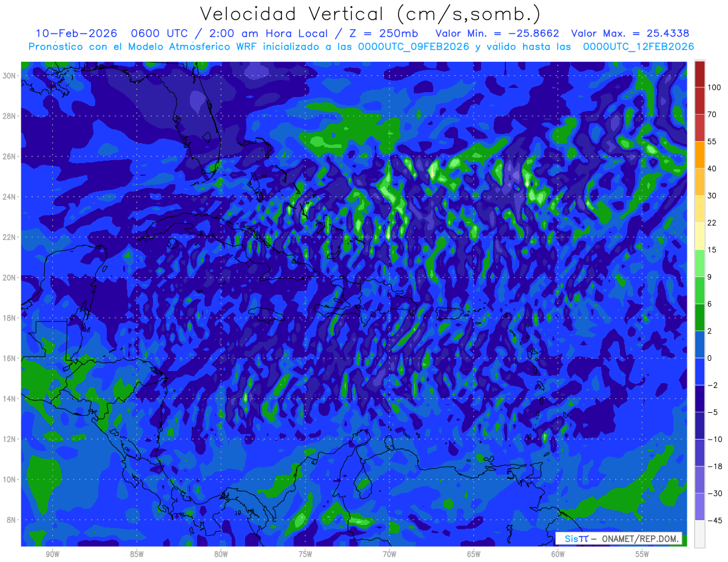The width and height of the screenshot is (728, 562).
Task: Click the colorbar label "22"
Action: pos(712,222)
